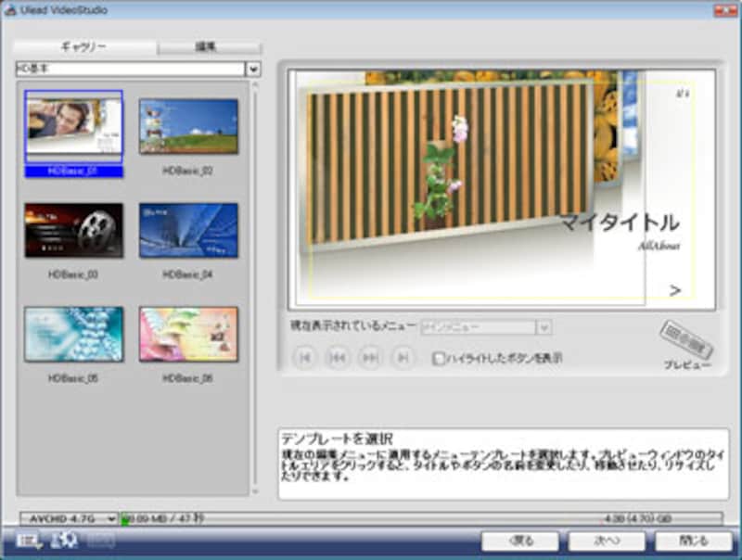742x560 pixels.
Task: Click the 次へ> next button
Action: tap(607, 541)
